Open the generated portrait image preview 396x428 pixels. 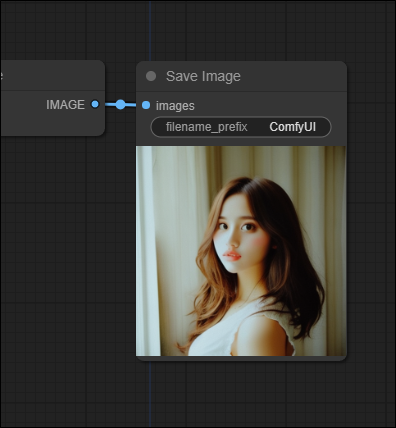tap(241, 251)
